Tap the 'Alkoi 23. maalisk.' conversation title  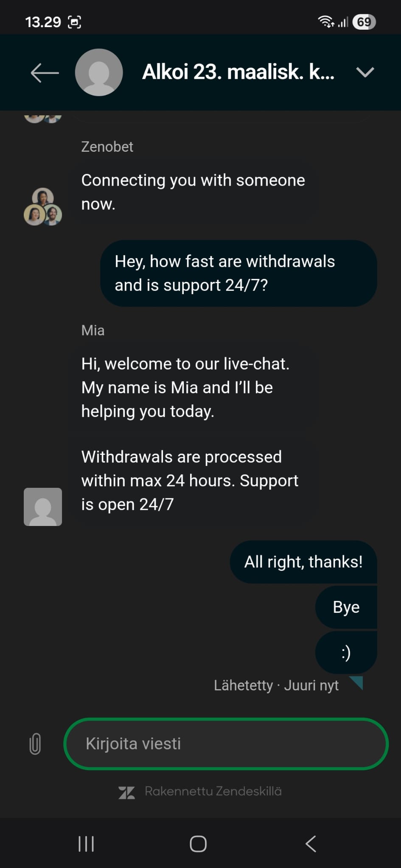[238, 72]
